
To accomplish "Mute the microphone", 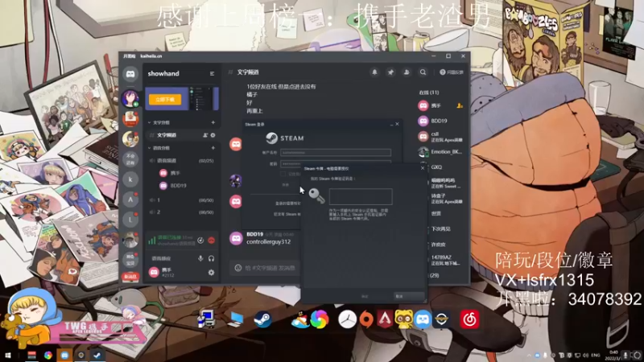I will click(200, 258).
